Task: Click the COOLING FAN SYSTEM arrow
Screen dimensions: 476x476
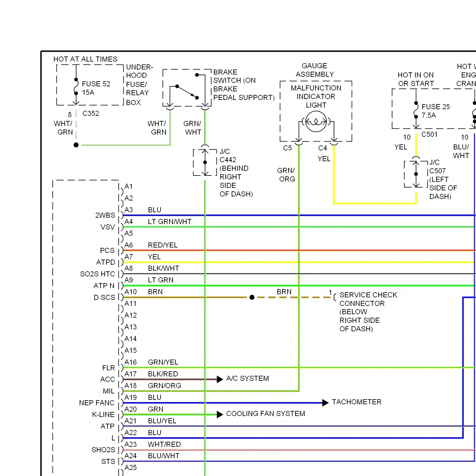Action: (220, 414)
